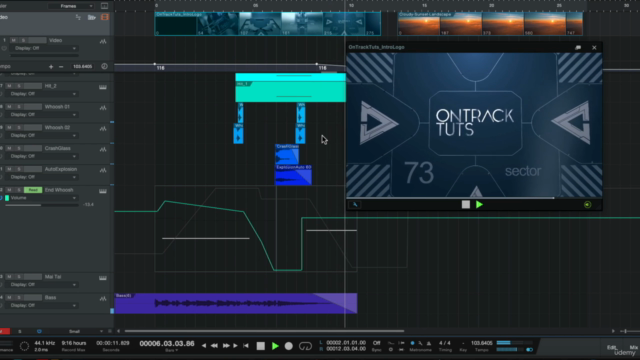Open Metronome setup wrench icon
Screen dimensions: 640x360
(x=420, y=343)
